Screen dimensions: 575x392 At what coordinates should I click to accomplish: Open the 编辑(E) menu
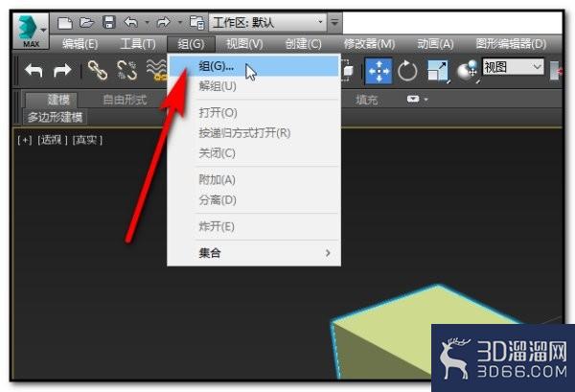[80, 44]
